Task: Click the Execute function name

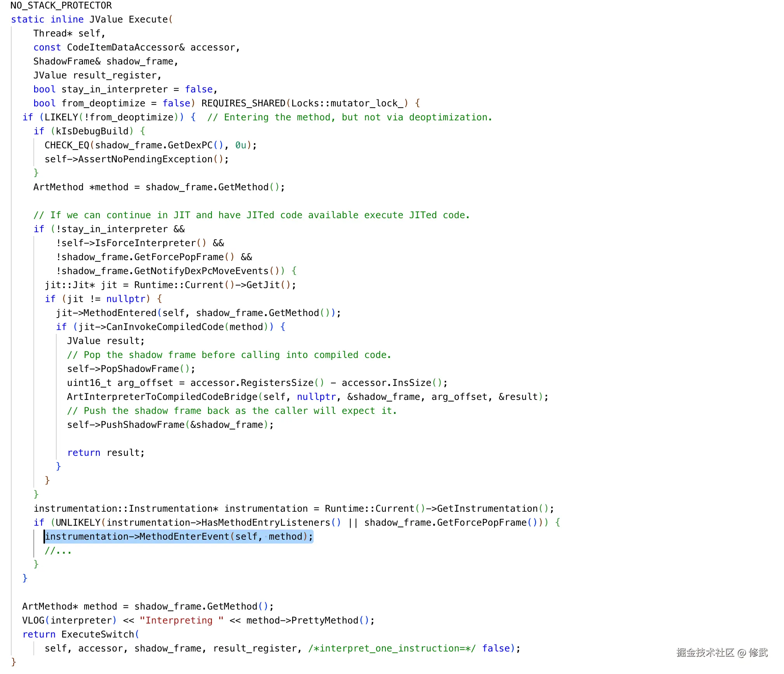Action: 148,19
